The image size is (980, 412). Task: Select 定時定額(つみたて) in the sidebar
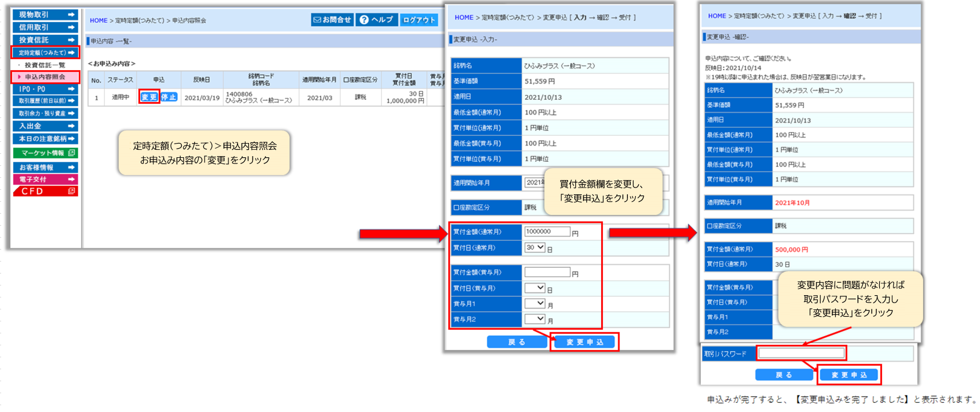[x=45, y=52]
